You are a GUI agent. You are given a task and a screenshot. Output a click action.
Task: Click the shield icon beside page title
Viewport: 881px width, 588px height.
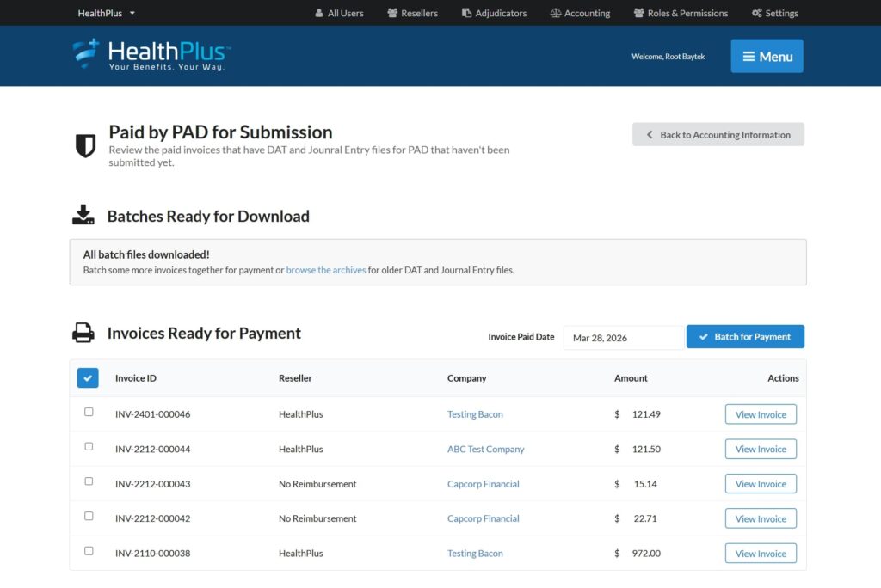85,146
